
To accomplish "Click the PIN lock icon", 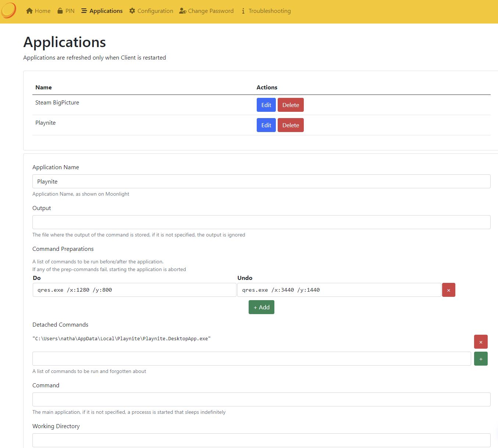I will pos(60,11).
